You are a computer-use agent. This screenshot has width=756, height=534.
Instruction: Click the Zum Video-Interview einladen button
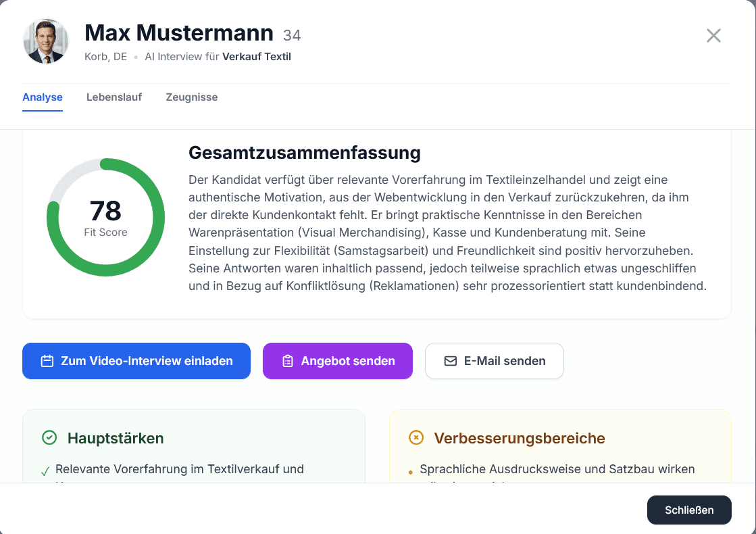[136, 361]
